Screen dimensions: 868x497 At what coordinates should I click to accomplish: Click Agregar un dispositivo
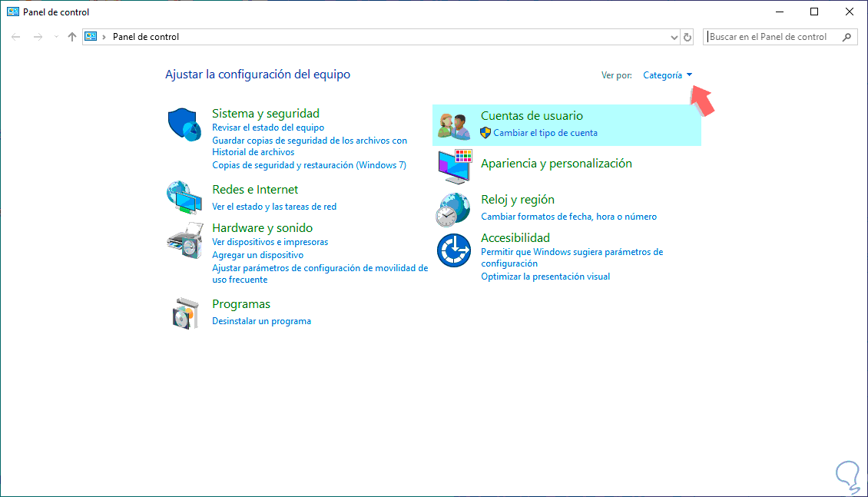point(257,255)
